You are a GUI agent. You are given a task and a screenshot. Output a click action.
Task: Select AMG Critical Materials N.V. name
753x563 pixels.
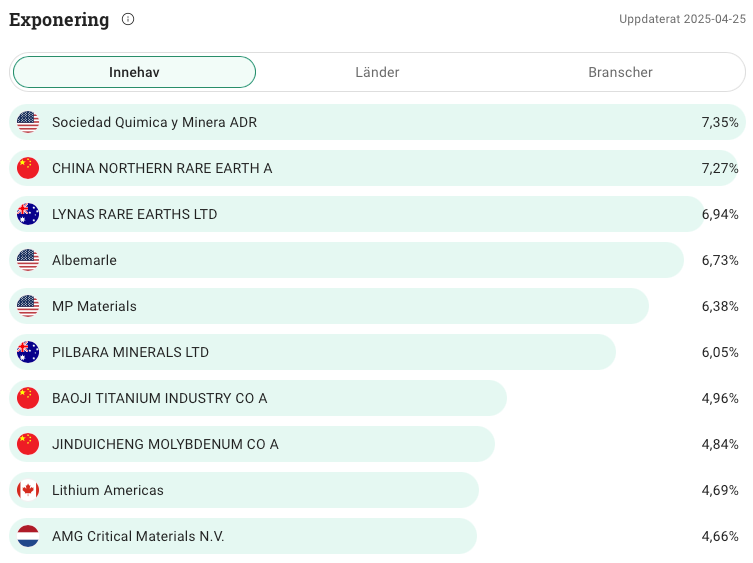tap(138, 536)
